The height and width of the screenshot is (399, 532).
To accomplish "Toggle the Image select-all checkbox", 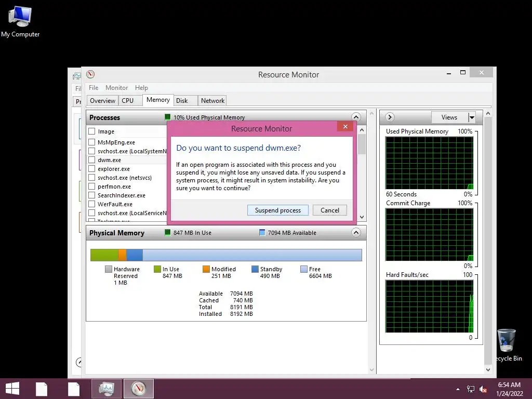I will coord(91,131).
